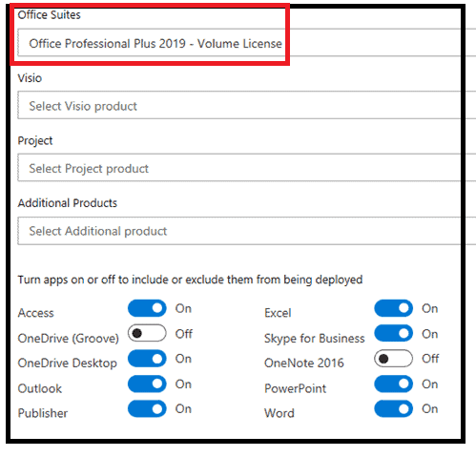Switch off the PowerPoint toggle
Viewport: 476px width, 457px height.
pyautogui.click(x=393, y=384)
